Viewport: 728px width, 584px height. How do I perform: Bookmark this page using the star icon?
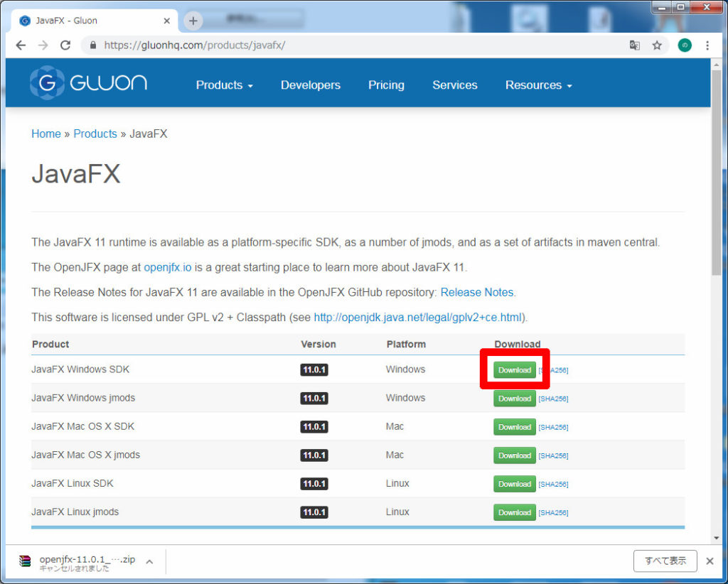[x=658, y=44]
